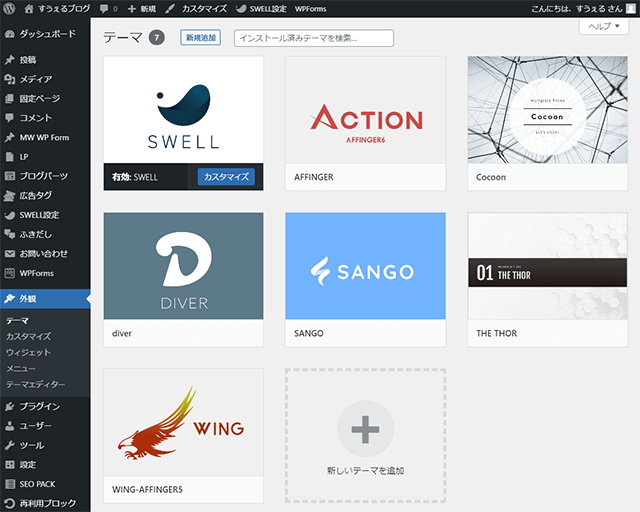Click the Tools wrench icon
640x512 pixels.
click(9, 445)
